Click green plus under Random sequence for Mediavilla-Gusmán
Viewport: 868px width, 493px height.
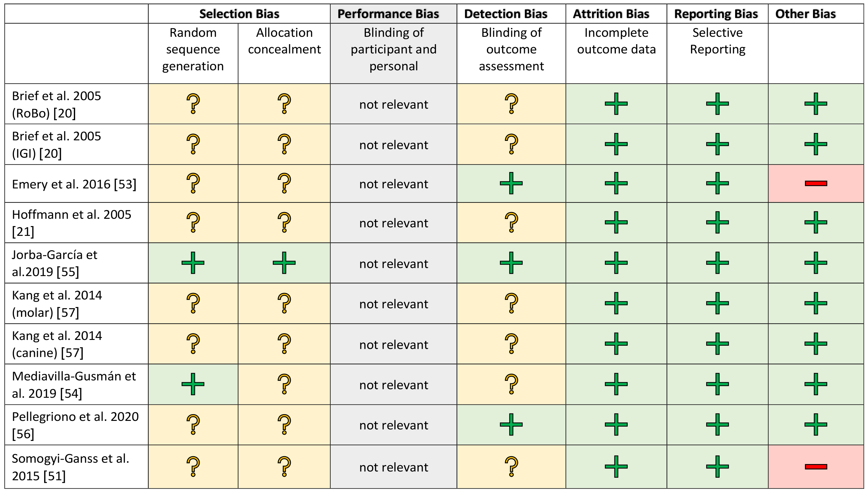click(193, 384)
